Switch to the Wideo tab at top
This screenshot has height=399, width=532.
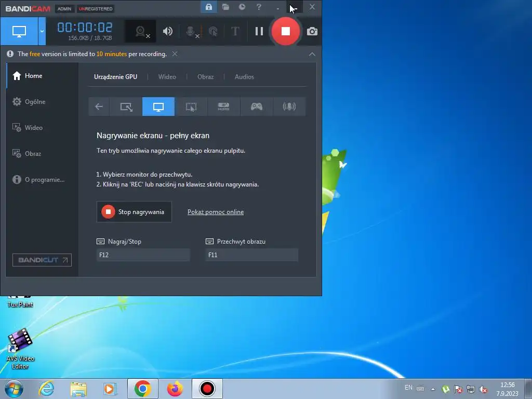pos(167,77)
